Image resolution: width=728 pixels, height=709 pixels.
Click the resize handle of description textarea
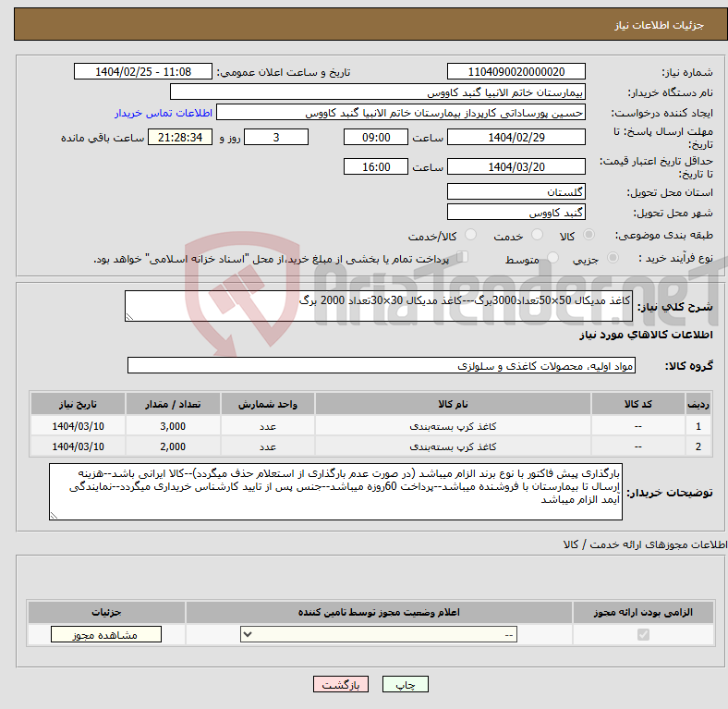point(129,317)
